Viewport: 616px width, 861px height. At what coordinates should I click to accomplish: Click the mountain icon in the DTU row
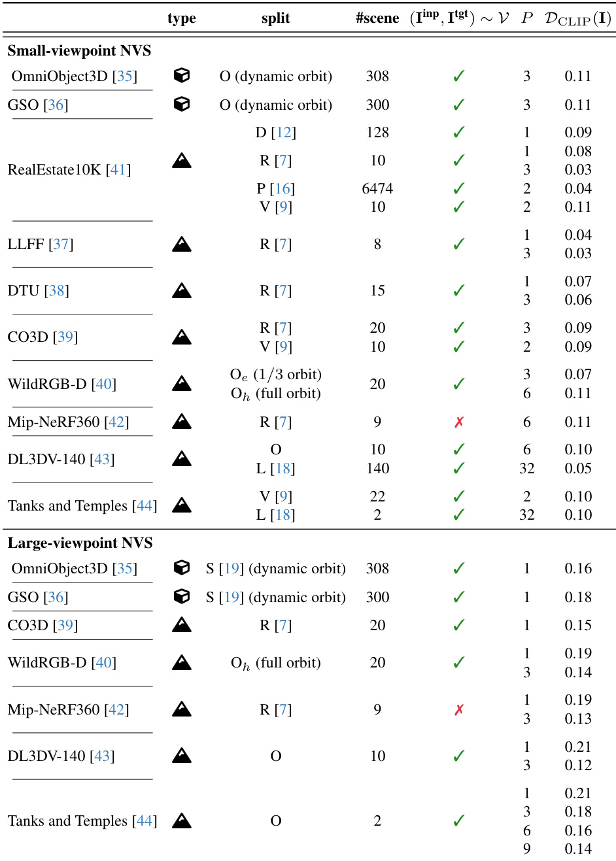(x=182, y=291)
